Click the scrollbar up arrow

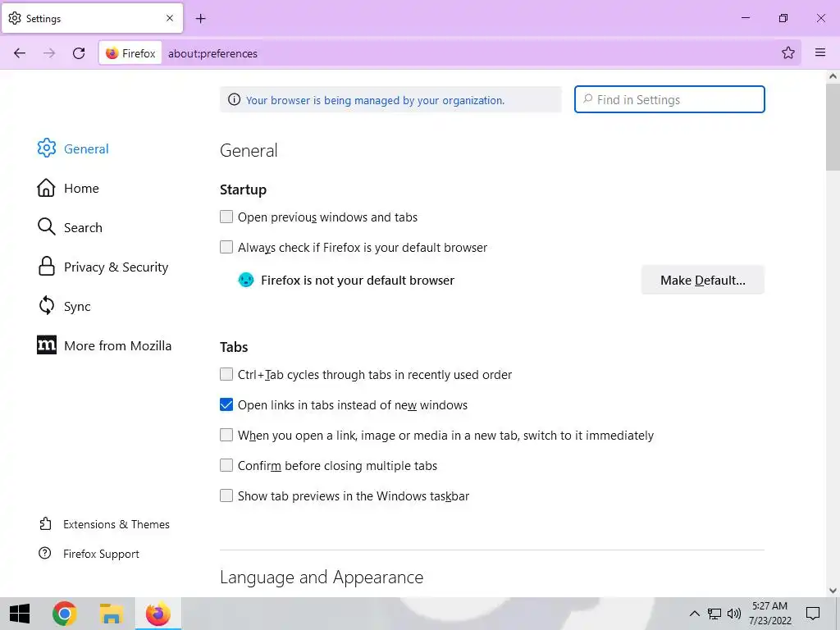(833, 76)
